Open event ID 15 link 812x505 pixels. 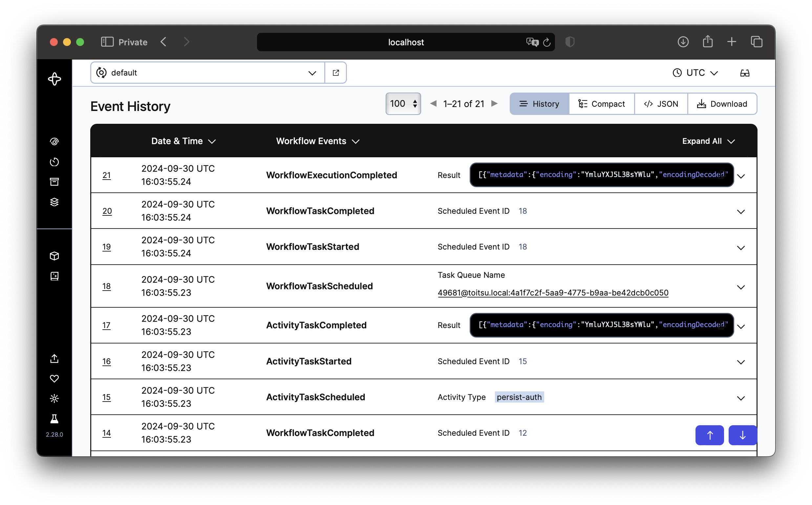(107, 398)
